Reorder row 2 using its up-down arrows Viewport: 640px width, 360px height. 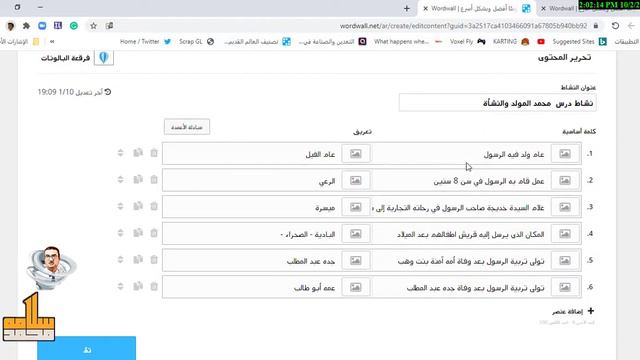pos(120,179)
